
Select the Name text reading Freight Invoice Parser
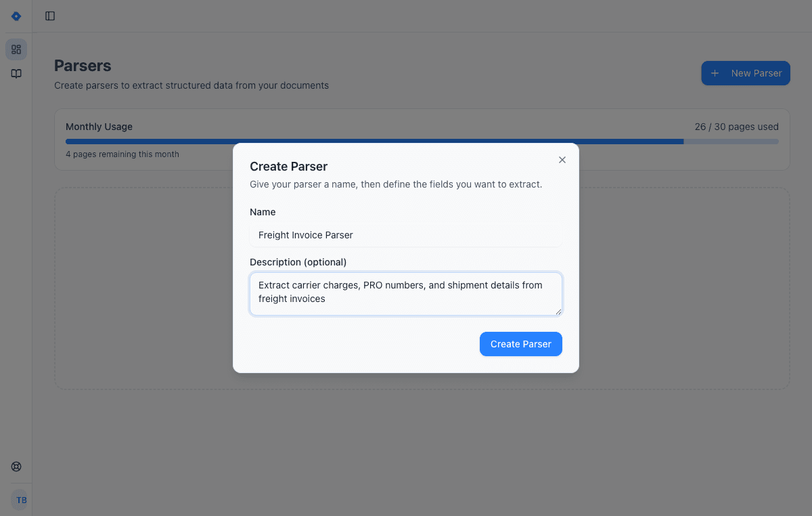pyautogui.click(x=305, y=234)
